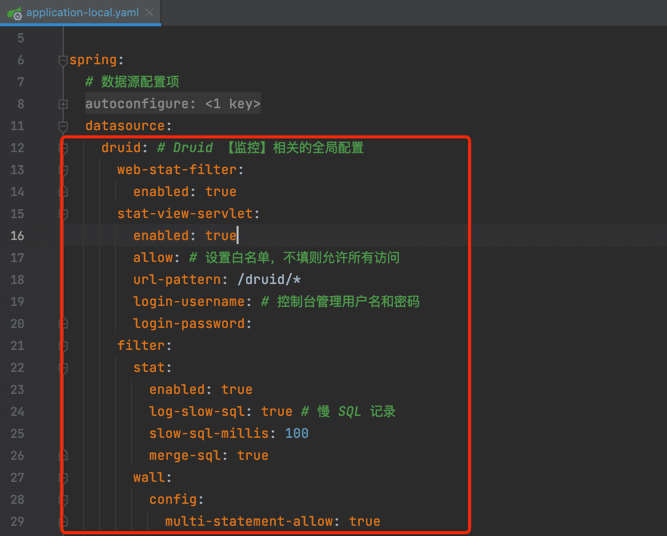Image resolution: width=667 pixels, height=536 pixels.
Task: Collapse the stat block on line 22
Action: [x=63, y=368]
